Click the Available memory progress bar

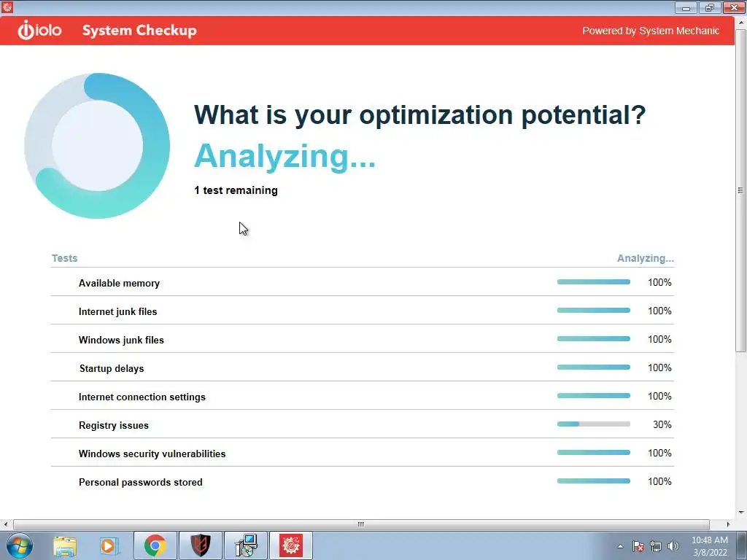point(594,282)
